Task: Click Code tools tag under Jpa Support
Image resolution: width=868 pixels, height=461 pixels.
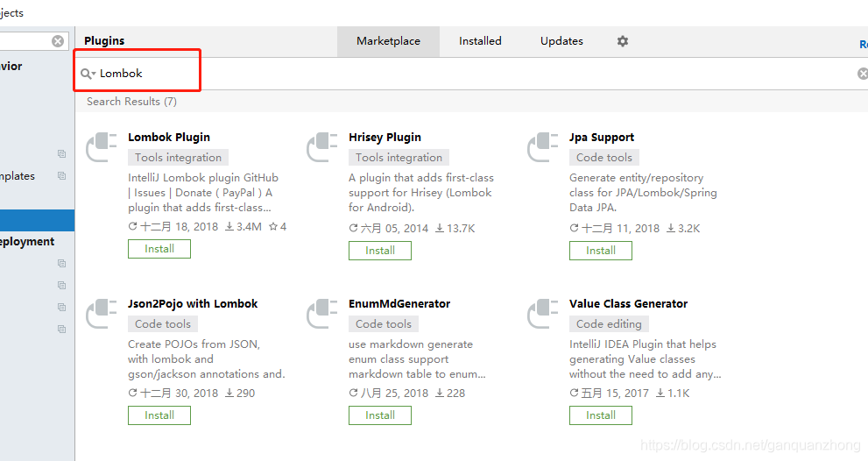Action: point(604,158)
